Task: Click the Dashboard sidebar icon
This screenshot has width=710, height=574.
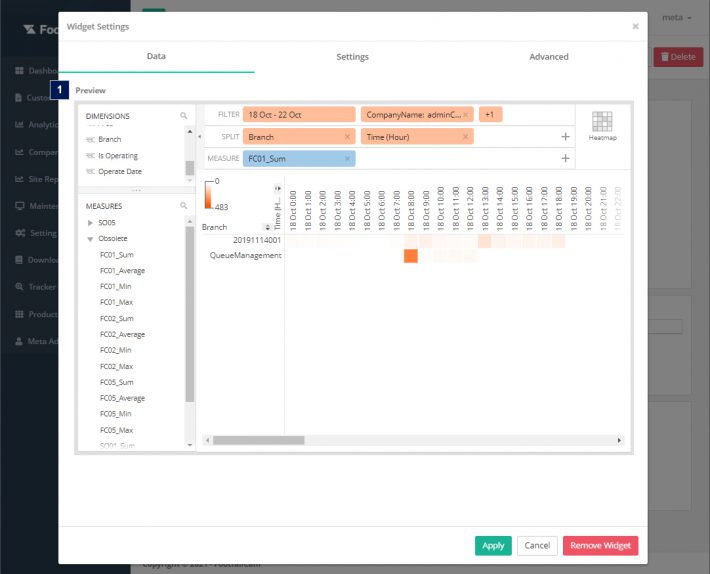Action: pyautogui.click(x=19, y=71)
